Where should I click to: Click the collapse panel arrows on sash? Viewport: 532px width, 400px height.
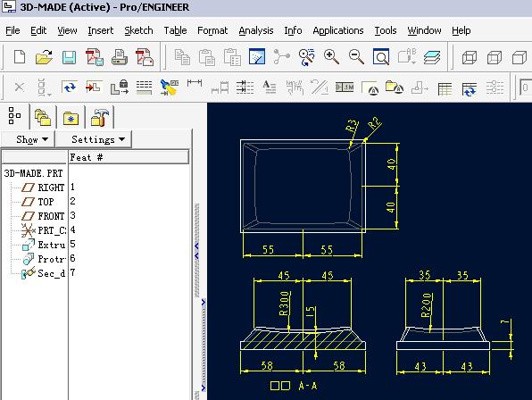(196, 251)
